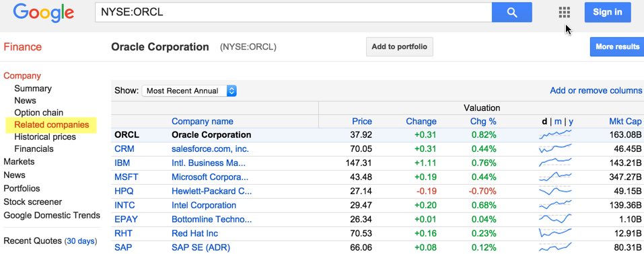Open Portfolios in the sidebar

click(x=22, y=188)
